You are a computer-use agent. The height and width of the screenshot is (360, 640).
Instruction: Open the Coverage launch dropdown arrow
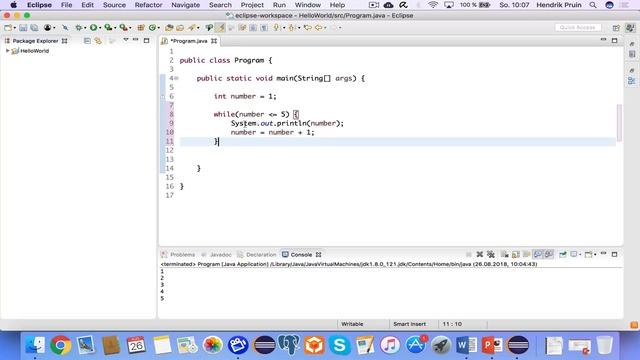115,28
